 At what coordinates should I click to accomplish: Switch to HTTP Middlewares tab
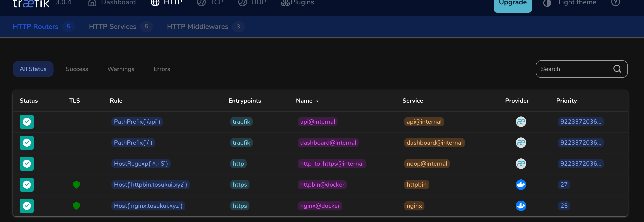(206, 26)
